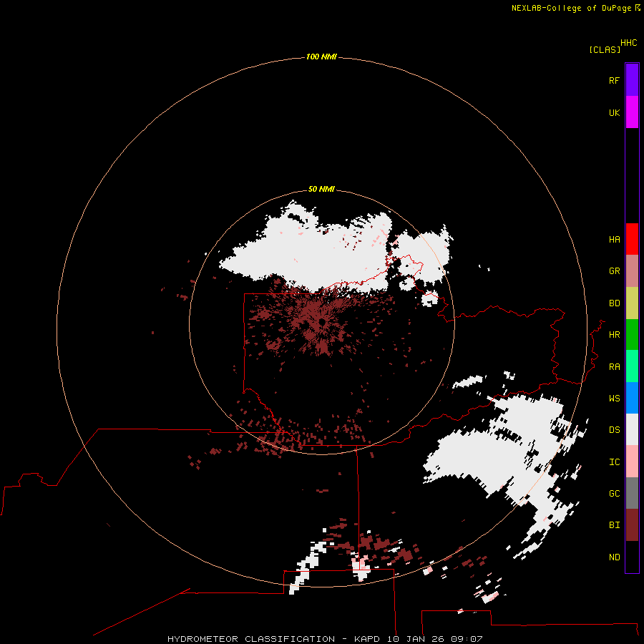Click the radar site center point
This screenshot has height=644, width=644.
tap(322, 323)
